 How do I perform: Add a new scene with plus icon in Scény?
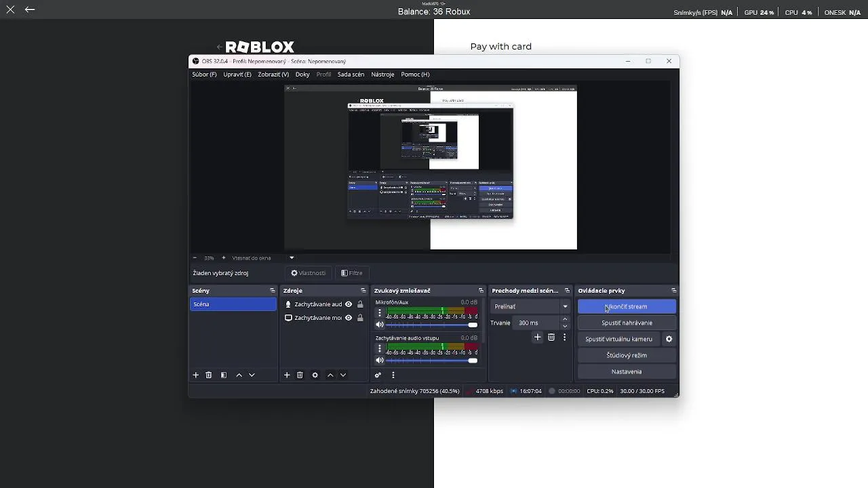point(196,375)
